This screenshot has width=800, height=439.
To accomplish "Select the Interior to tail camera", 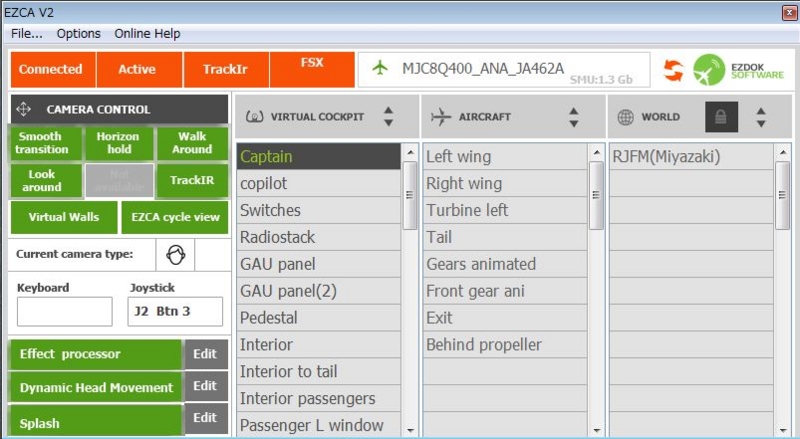I will point(318,372).
